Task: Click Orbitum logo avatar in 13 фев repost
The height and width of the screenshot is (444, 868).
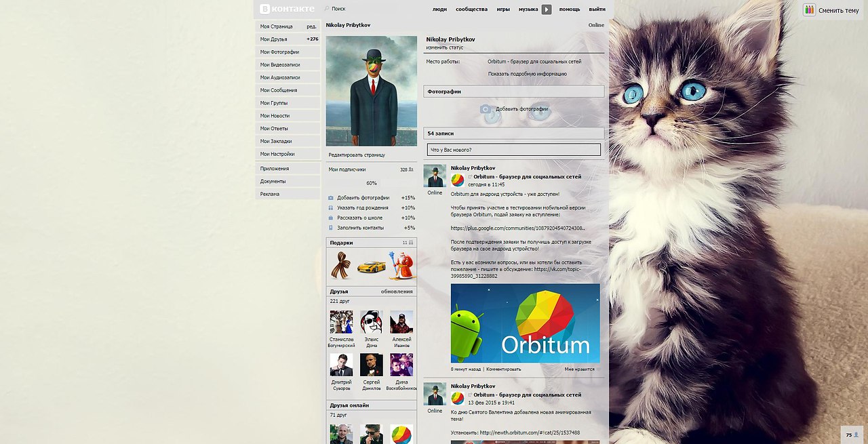Action: [458, 398]
